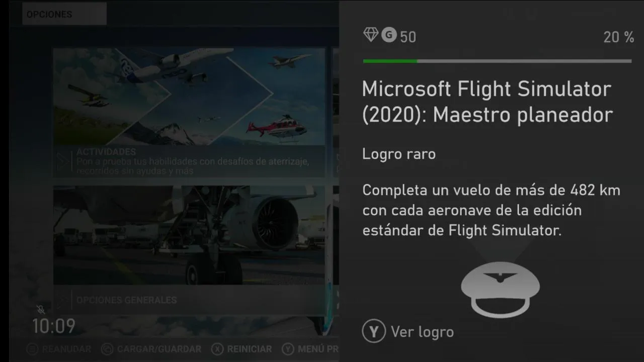Click the muted microphone icon
The height and width of the screenshot is (362, 644).
[x=41, y=310]
